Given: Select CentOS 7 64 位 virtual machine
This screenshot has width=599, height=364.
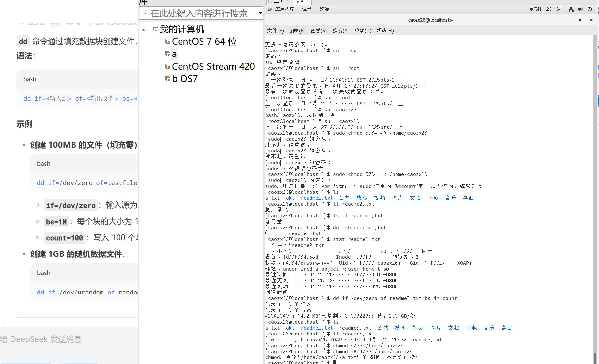Looking at the screenshot, I should point(204,41).
